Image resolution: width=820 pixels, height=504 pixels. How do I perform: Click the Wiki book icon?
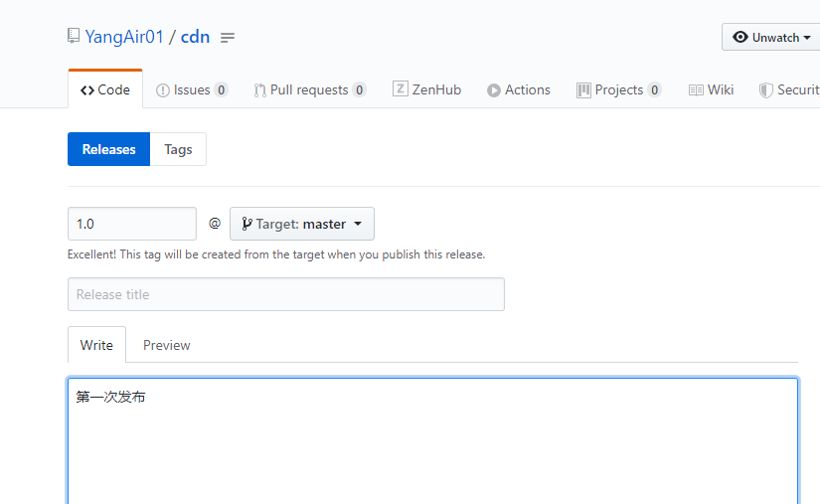point(696,90)
